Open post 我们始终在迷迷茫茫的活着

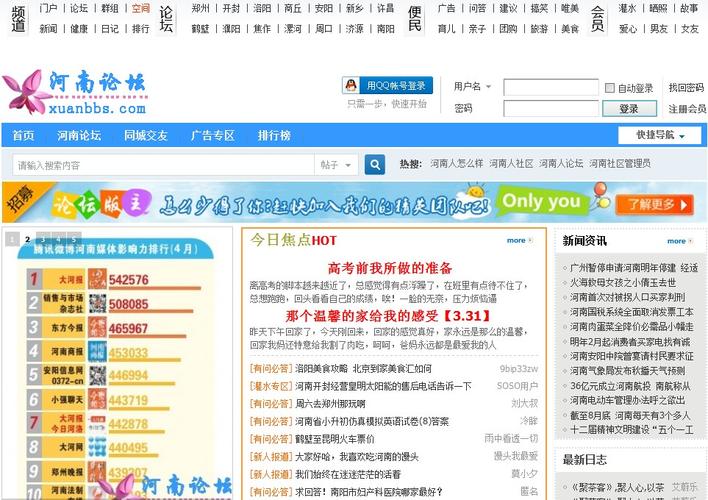pyautogui.click(x=348, y=474)
